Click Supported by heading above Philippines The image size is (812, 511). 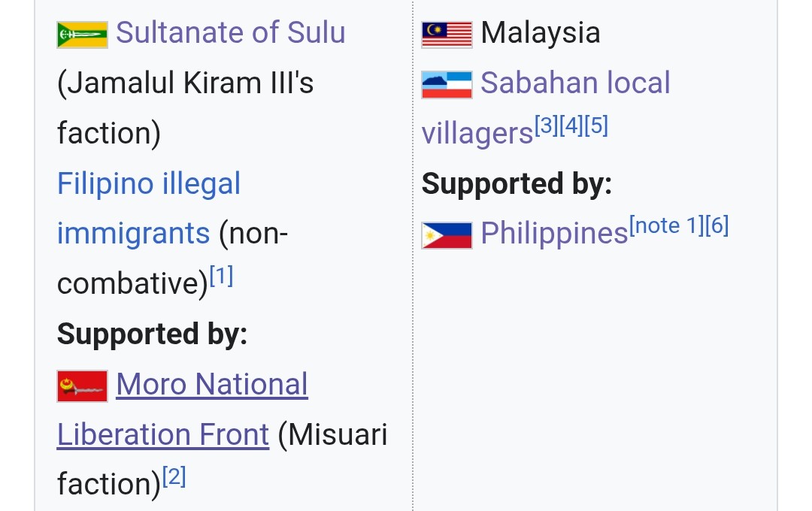click(x=517, y=184)
